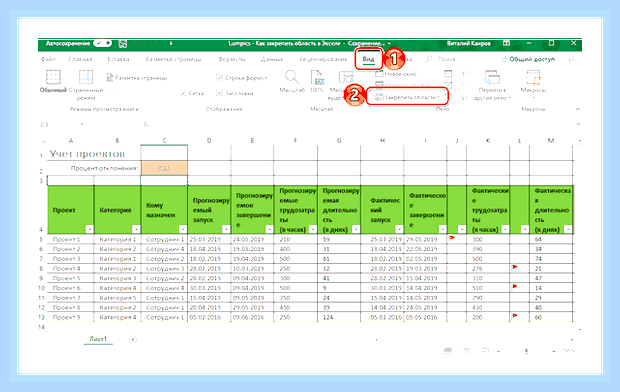Open the Разметка страницы ribbon tab

(173, 59)
